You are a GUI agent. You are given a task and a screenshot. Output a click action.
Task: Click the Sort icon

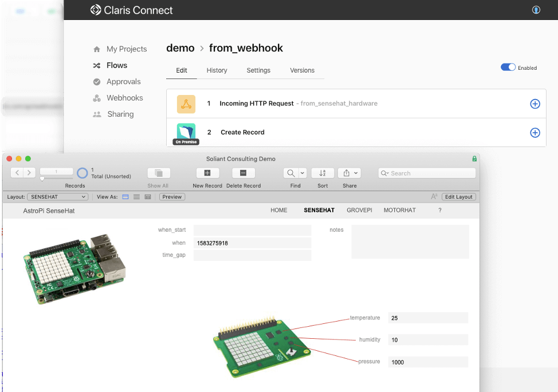tap(323, 173)
